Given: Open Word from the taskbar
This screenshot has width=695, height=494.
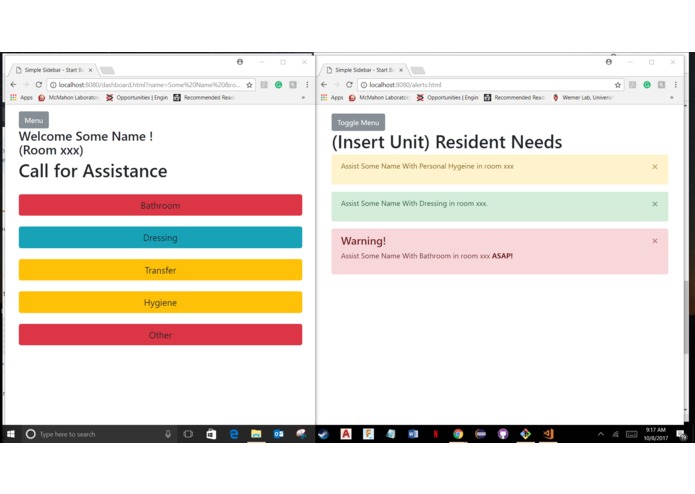Looking at the screenshot, I should tap(413, 434).
